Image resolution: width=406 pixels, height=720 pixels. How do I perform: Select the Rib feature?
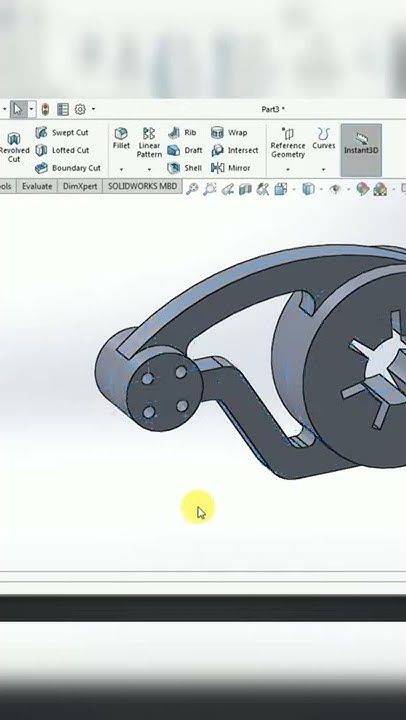(182, 133)
